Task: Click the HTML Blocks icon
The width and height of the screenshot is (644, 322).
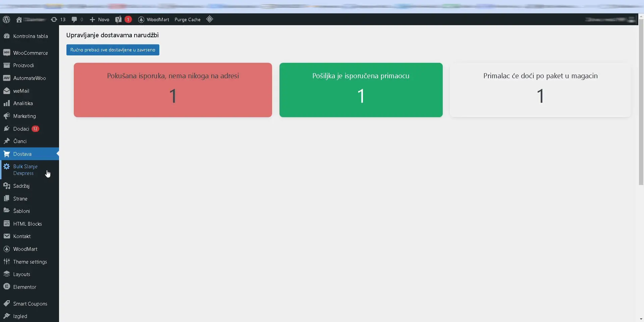Action: 7,224
